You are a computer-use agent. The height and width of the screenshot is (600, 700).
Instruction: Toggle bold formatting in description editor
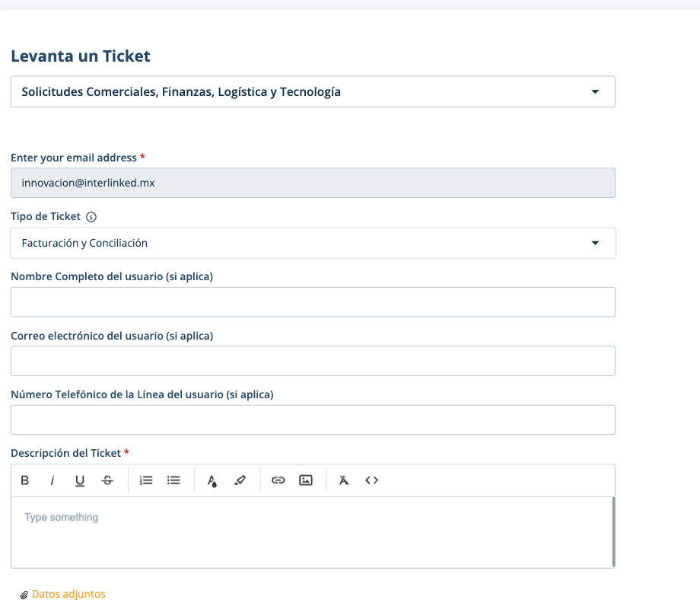25,480
